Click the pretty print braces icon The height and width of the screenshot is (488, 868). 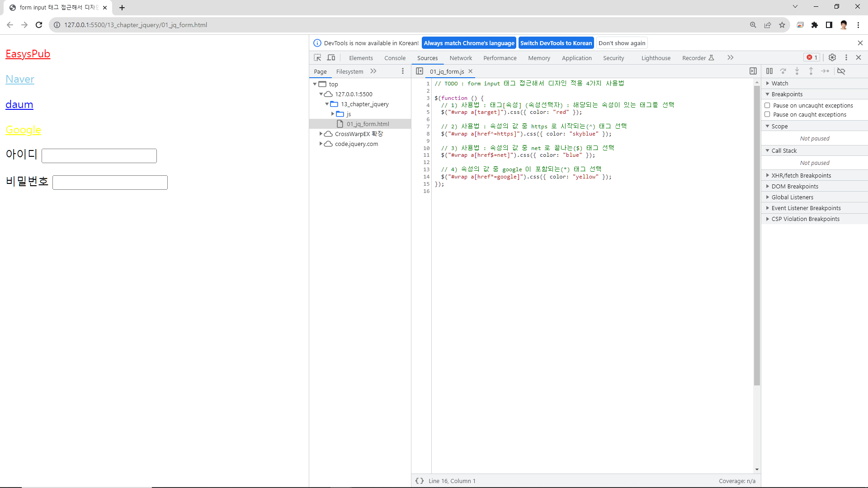click(420, 481)
